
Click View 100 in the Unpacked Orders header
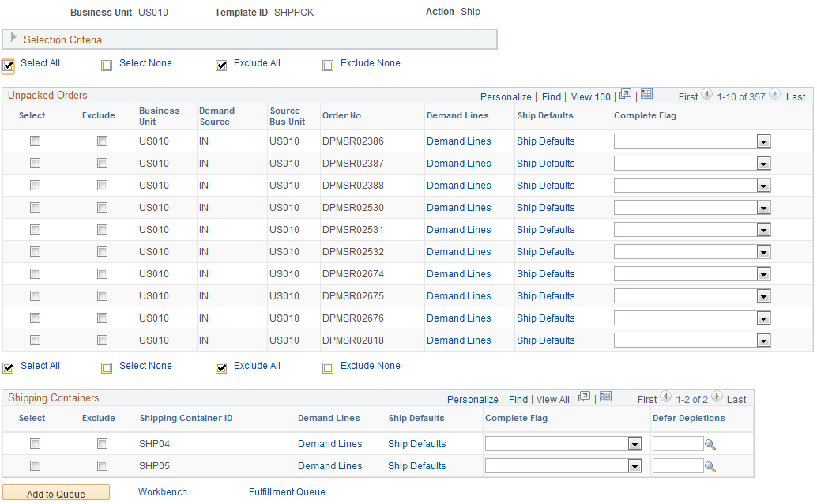pyautogui.click(x=590, y=96)
